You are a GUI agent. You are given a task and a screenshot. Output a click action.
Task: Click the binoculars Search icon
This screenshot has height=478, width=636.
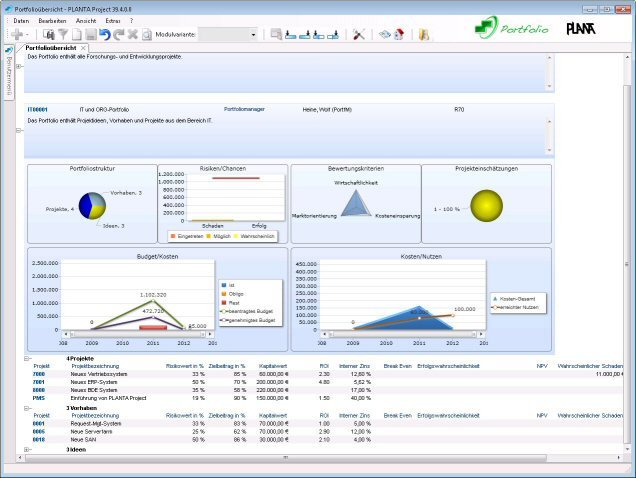[x=49, y=34]
